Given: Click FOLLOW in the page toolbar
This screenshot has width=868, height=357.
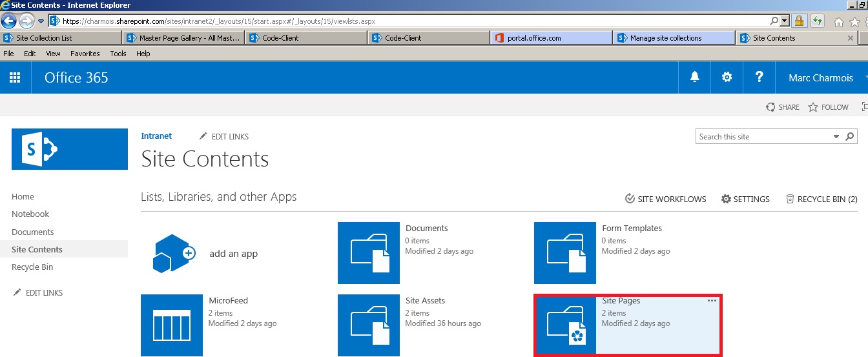Looking at the screenshot, I should tap(829, 107).
